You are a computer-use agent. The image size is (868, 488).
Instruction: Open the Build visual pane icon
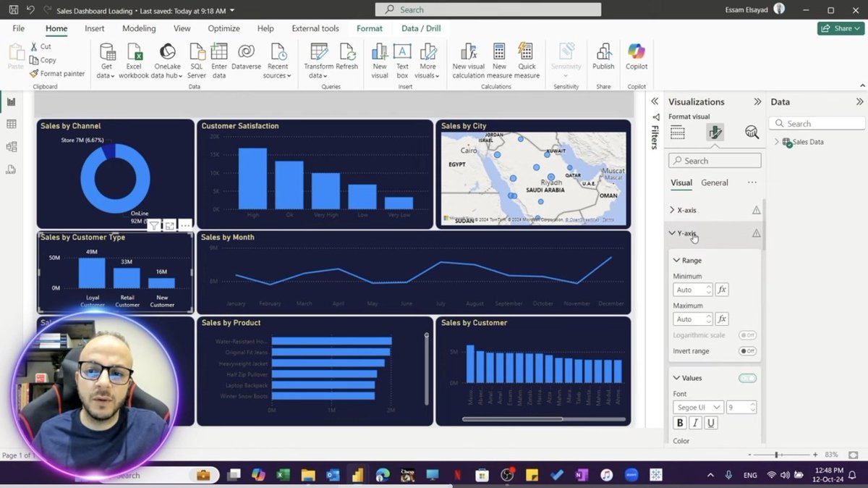(677, 132)
